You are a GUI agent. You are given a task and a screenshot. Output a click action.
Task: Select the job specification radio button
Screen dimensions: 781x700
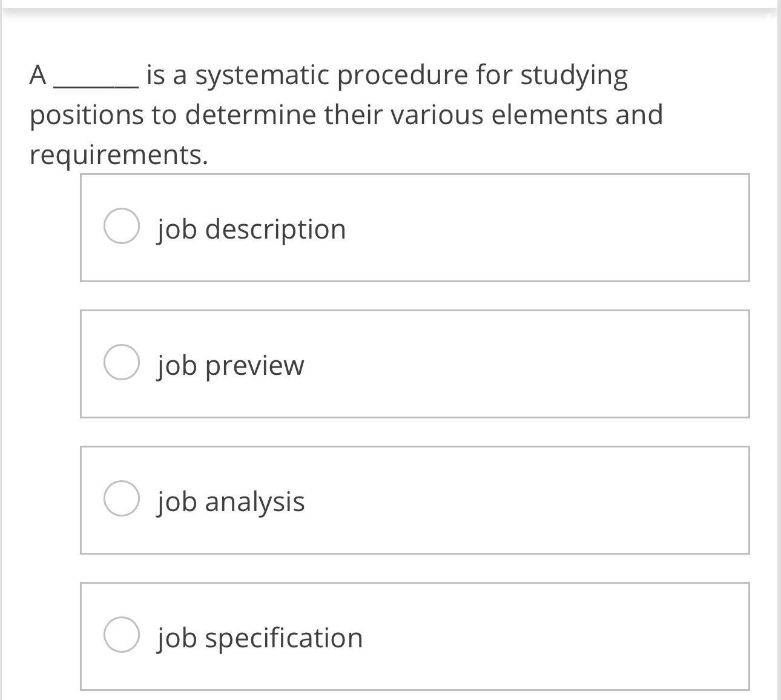pos(122,635)
